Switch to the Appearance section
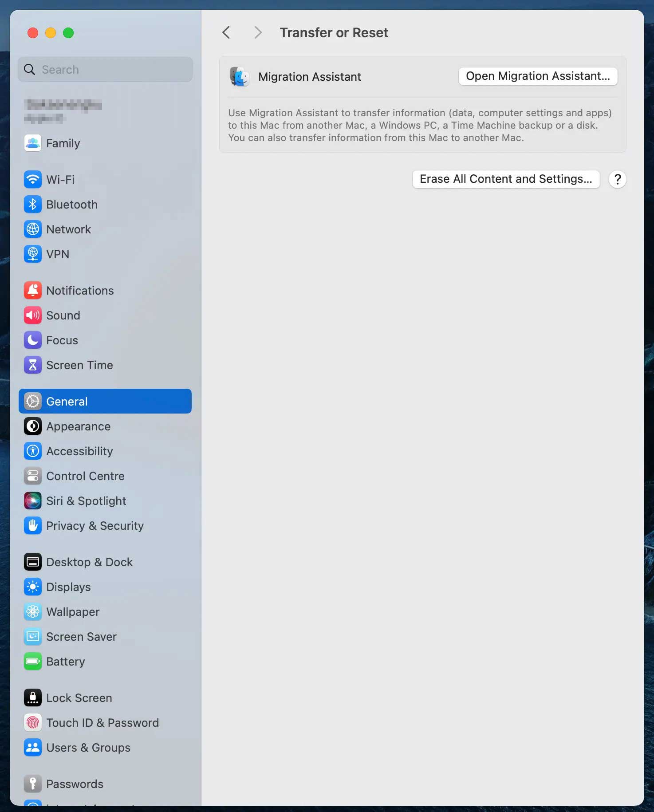 pyautogui.click(x=78, y=426)
